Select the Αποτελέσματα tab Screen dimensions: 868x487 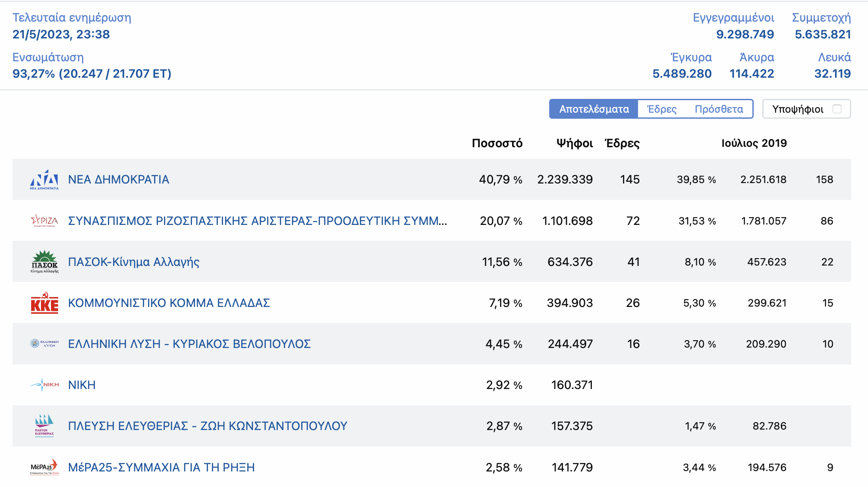594,109
